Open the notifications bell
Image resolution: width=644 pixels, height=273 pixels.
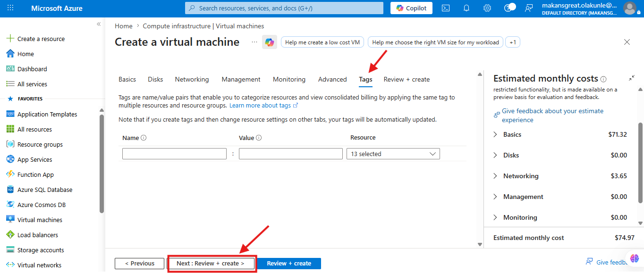tap(466, 8)
